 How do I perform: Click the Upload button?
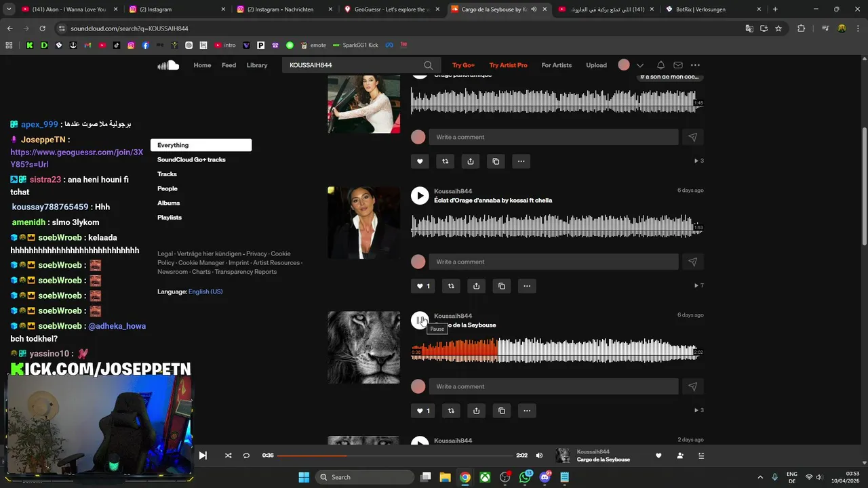596,65
